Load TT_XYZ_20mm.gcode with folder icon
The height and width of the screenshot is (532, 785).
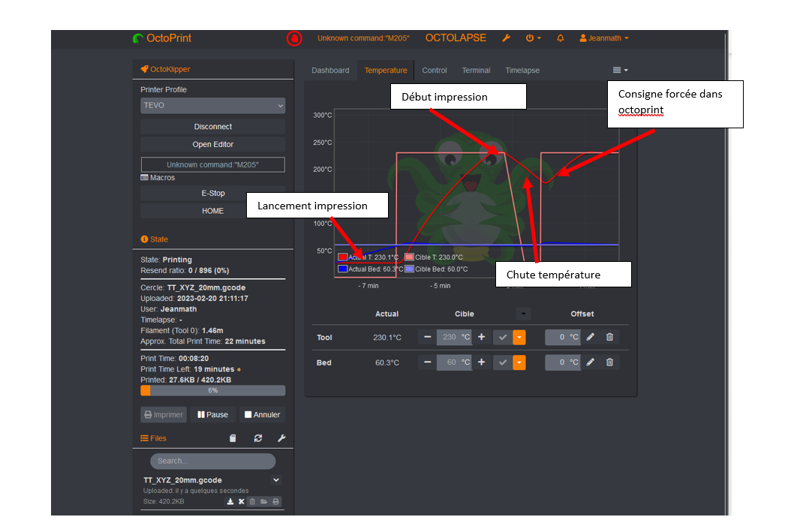(x=264, y=501)
